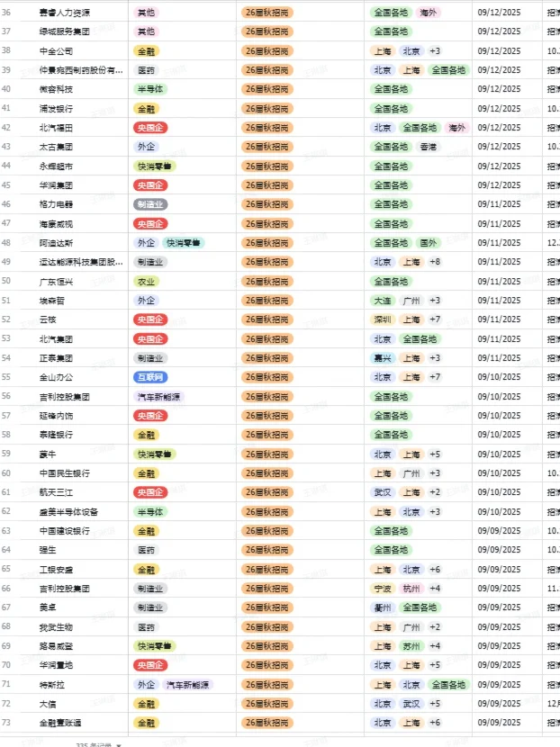Click the 永辉超市 company name
This screenshot has width=560, height=747.
coord(56,166)
